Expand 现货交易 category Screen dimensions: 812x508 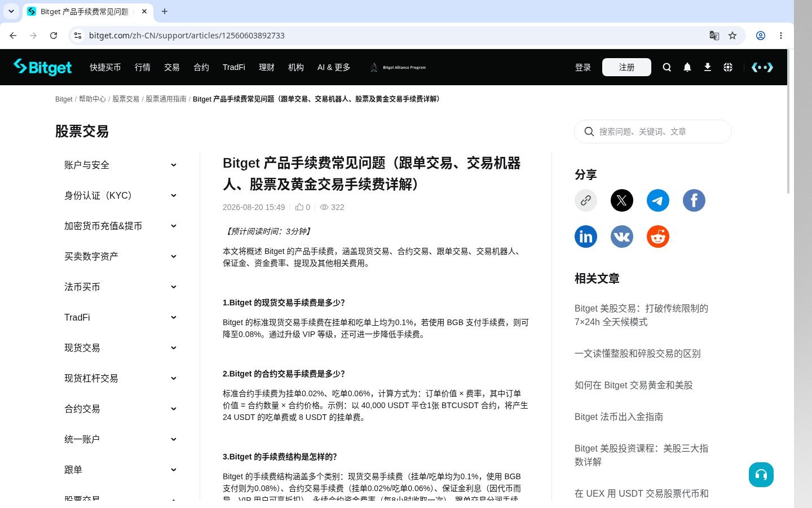121,348
